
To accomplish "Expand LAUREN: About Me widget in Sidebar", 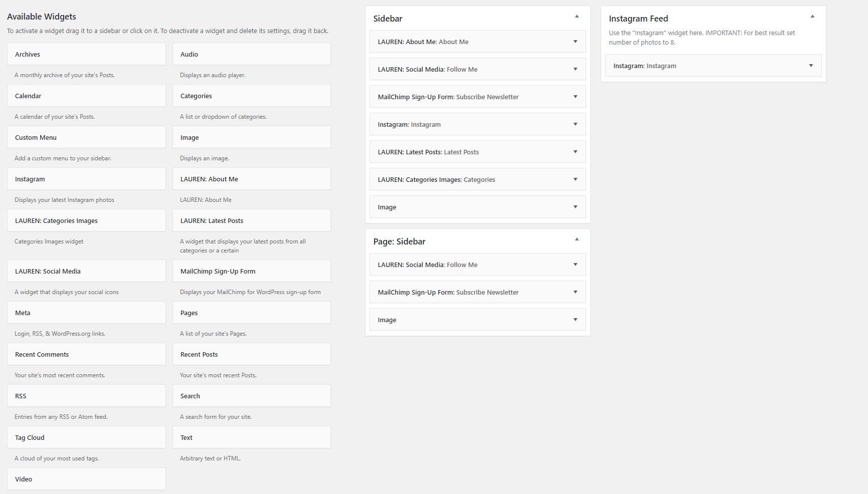I will [575, 42].
